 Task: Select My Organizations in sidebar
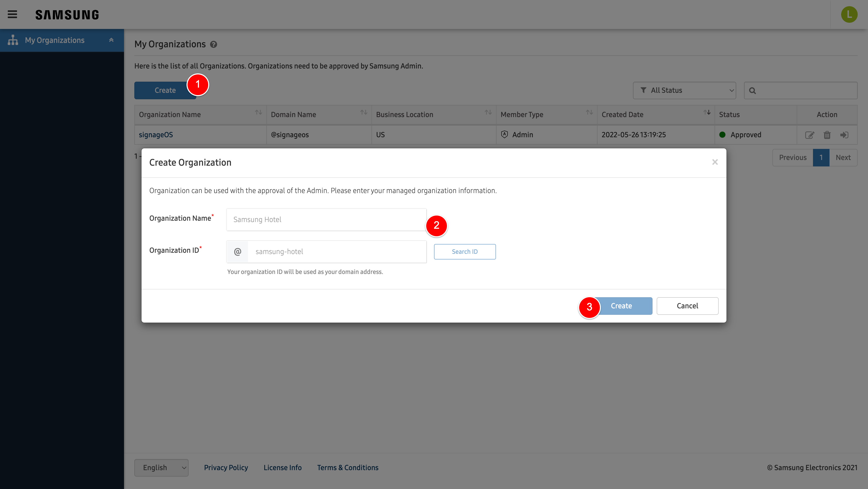(55, 40)
